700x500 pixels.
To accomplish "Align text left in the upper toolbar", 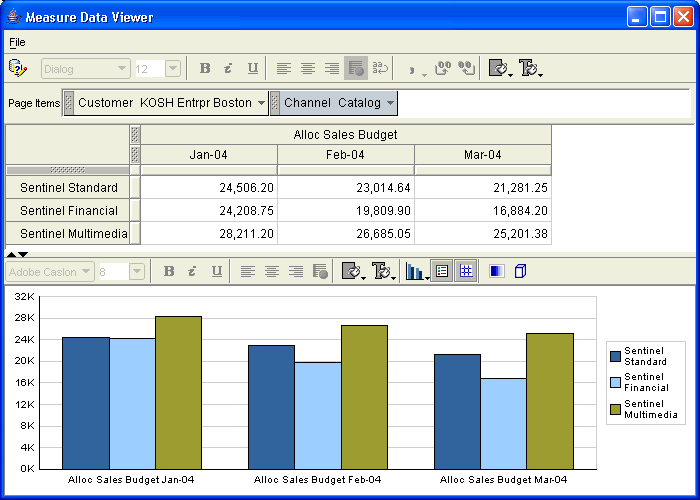I will click(284, 68).
